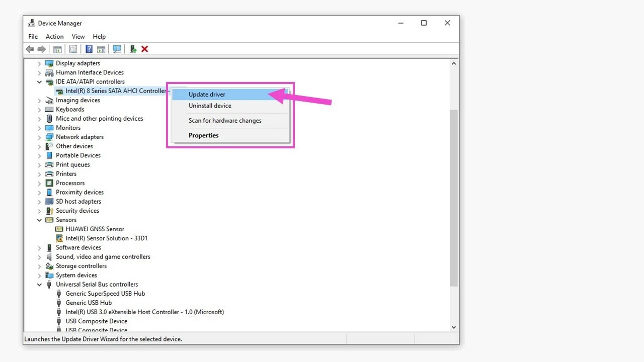
Task: Click the red X Uninstall device icon
Action: (145, 49)
